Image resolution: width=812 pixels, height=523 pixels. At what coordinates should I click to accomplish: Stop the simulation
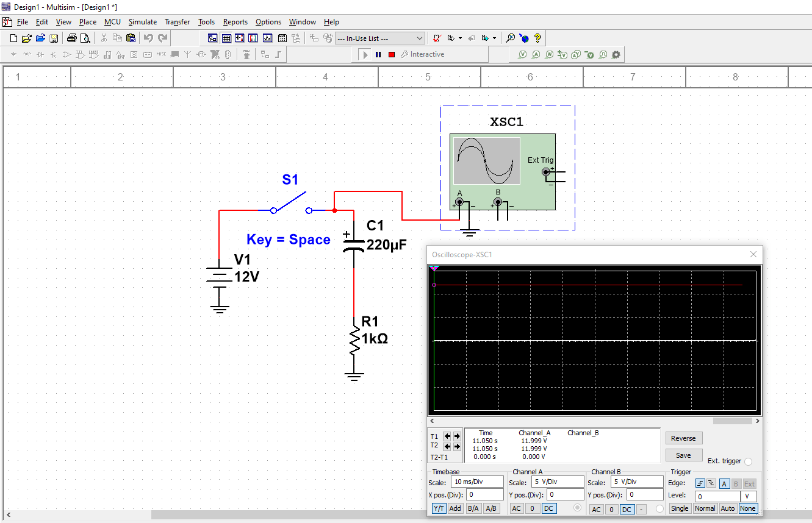(x=391, y=54)
